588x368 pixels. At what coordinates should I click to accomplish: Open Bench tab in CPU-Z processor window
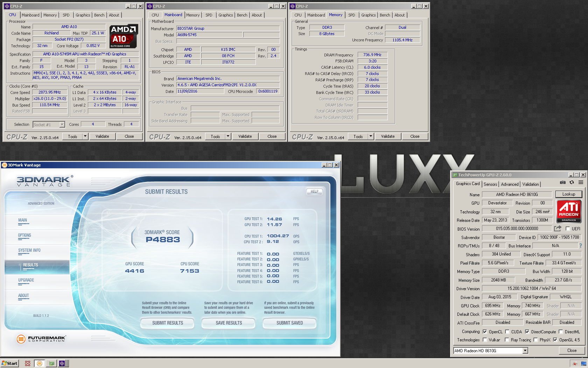pyautogui.click(x=99, y=15)
